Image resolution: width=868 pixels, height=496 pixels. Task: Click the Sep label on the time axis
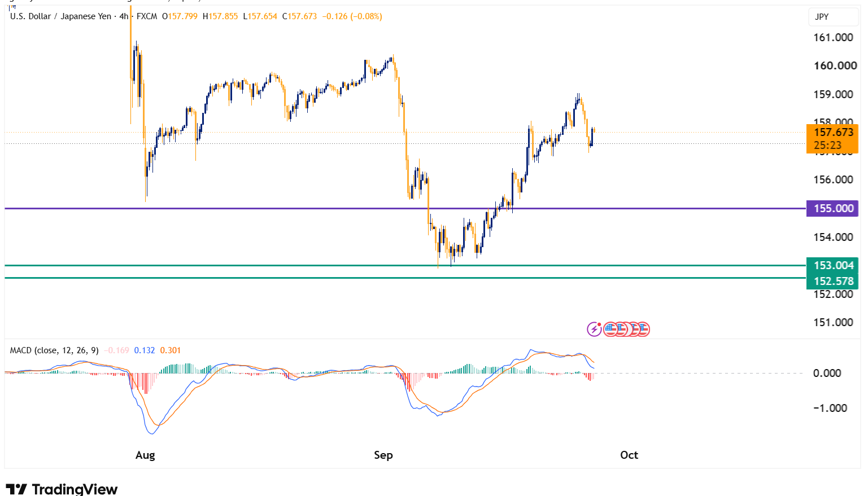(x=383, y=455)
